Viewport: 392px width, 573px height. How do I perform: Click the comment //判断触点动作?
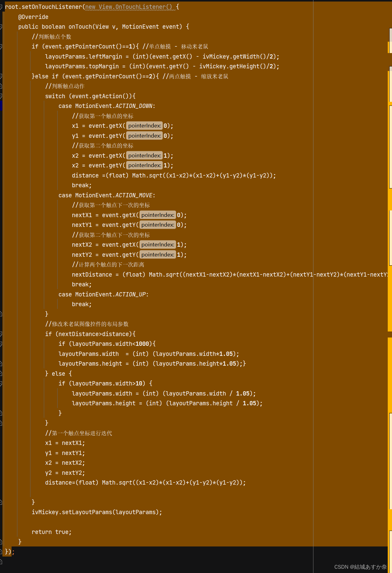tap(65, 86)
